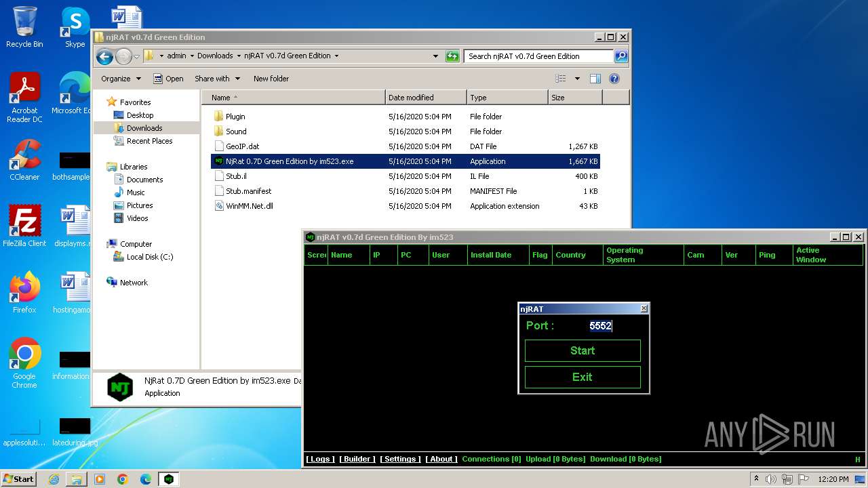Click the Start button in njRAT dialog
Image resolution: width=868 pixels, height=488 pixels.
583,350
